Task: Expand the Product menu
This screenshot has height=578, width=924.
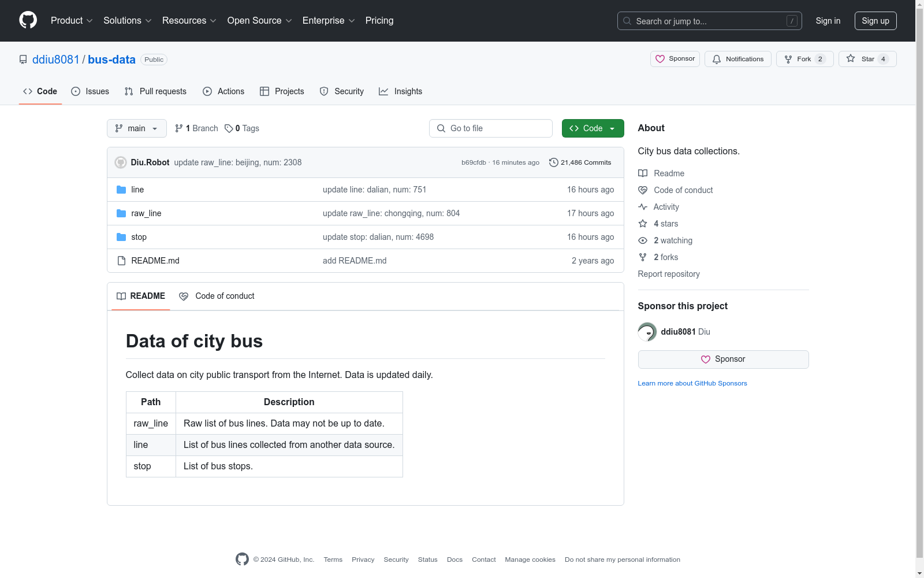Action: tap(72, 21)
